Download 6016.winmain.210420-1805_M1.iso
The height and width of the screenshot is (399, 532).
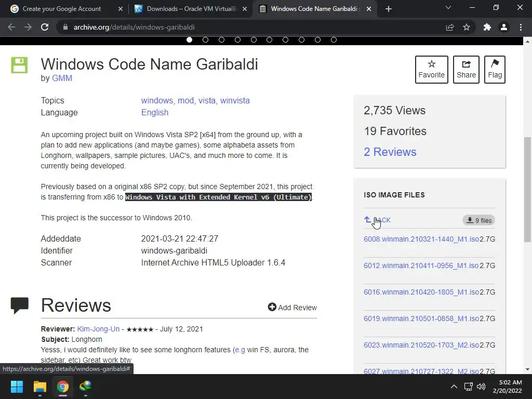pyautogui.click(x=421, y=292)
